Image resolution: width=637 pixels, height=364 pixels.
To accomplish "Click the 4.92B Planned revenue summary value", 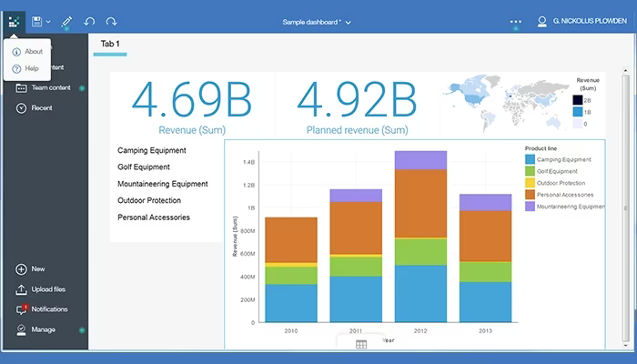I will tap(357, 100).
